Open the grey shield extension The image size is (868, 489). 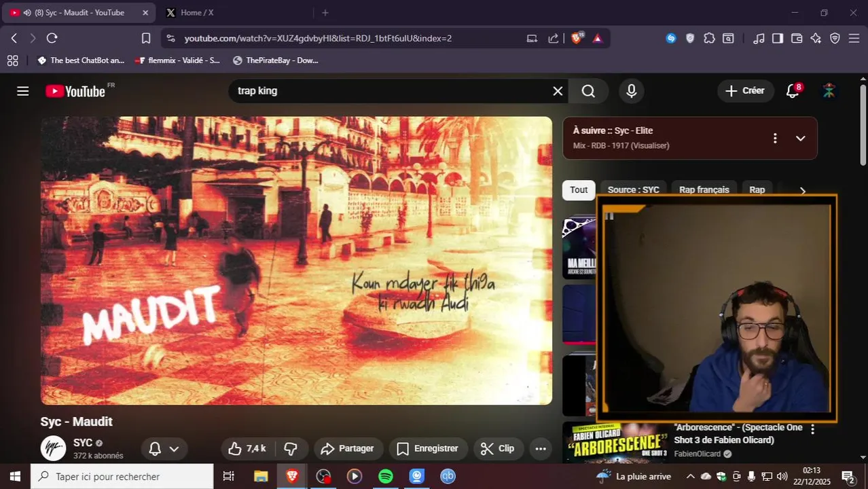pyautogui.click(x=690, y=39)
